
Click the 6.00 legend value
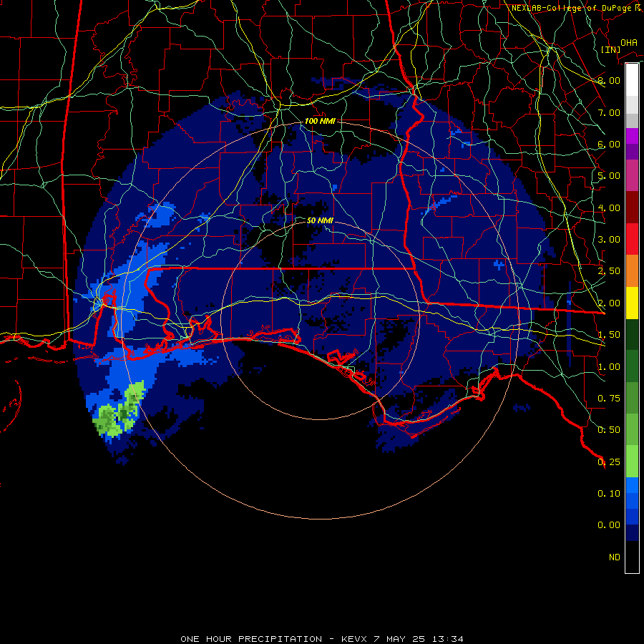[609, 144]
